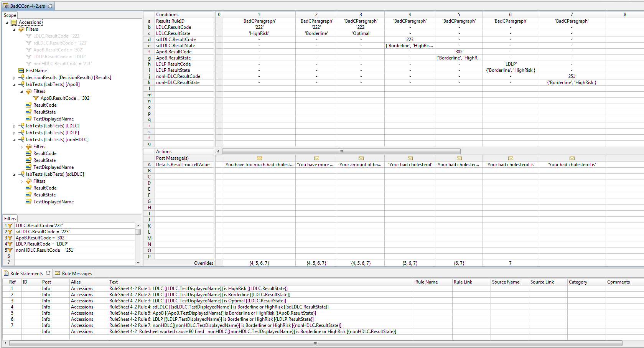
Task: Click the envelope Post Message icon in column 1
Action: 259,158
